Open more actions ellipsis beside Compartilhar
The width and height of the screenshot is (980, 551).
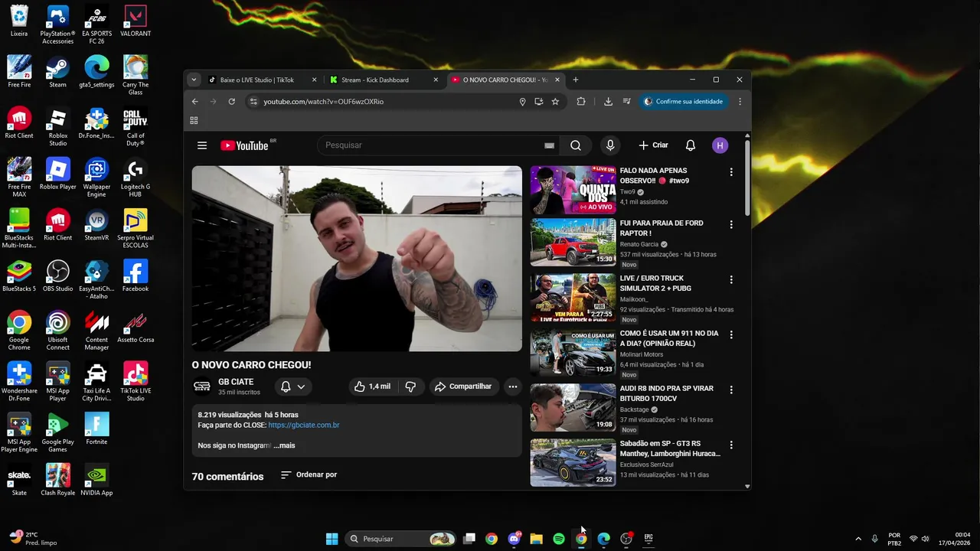click(513, 386)
